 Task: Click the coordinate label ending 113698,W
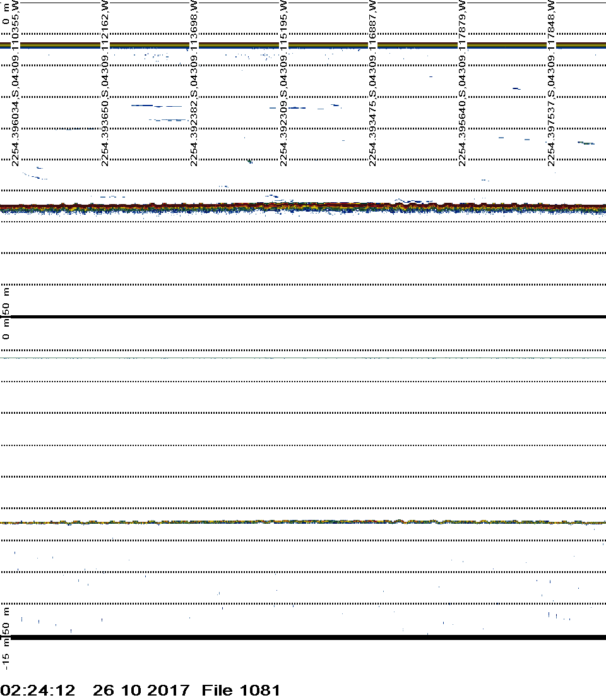pyautogui.click(x=194, y=83)
